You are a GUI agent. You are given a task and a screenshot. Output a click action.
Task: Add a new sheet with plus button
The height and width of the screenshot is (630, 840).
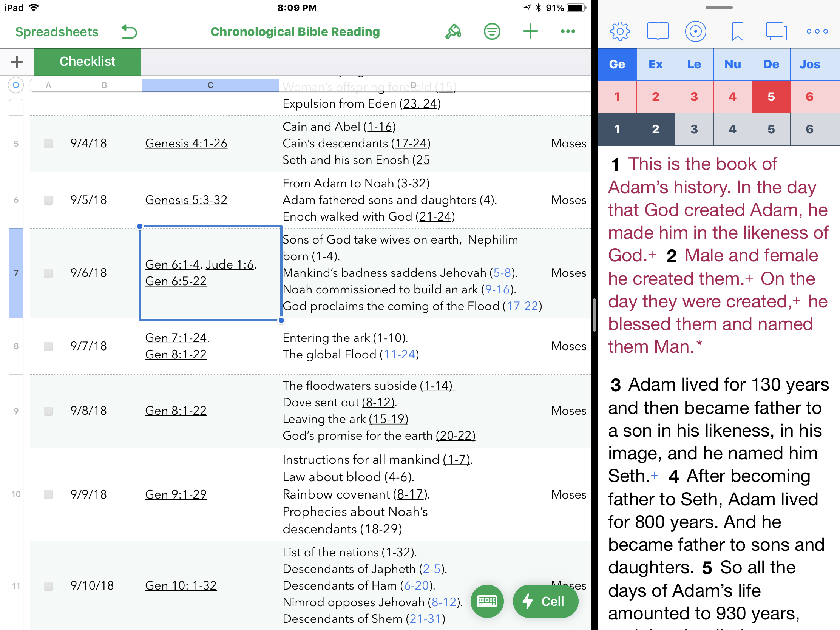pyautogui.click(x=17, y=62)
